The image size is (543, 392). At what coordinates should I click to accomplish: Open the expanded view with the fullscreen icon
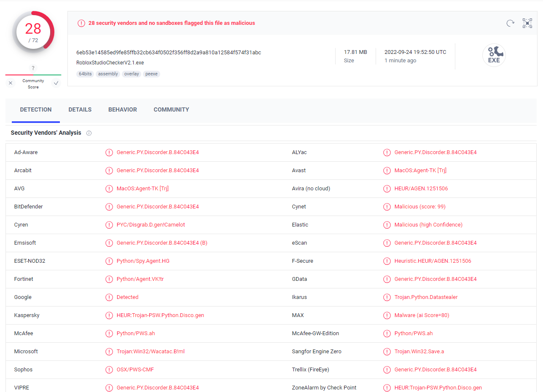[x=527, y=23]
